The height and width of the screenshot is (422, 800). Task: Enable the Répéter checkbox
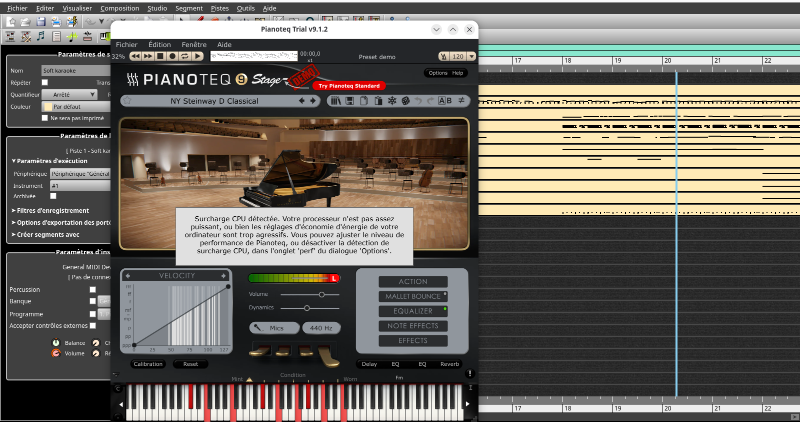coord(45,82)
